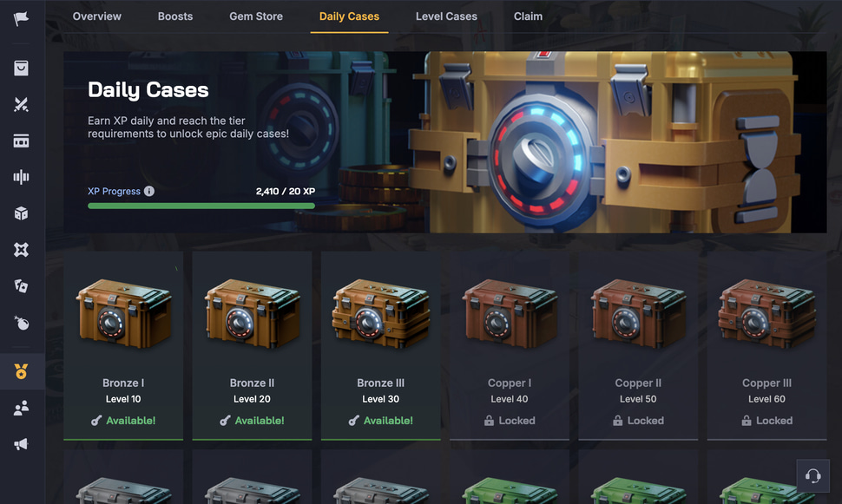This screenshot has width=842, height=504.
Task: Click the inventory box sidebar icon
Action: coord(21,69)
